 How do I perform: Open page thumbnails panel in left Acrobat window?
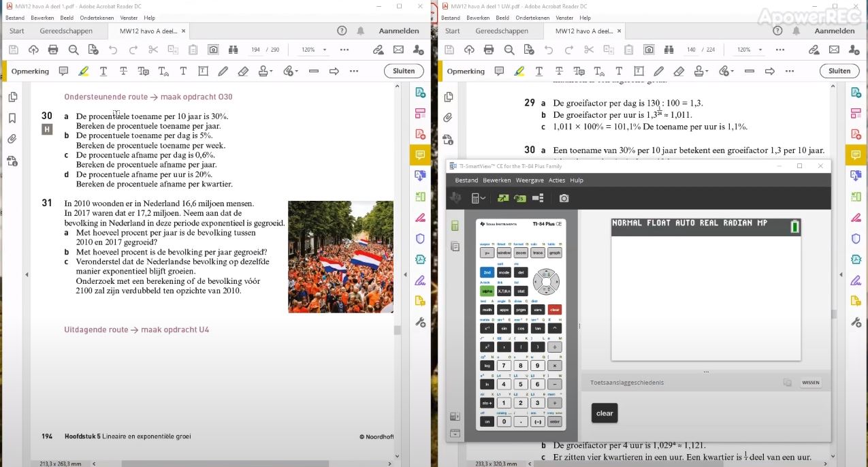pyautogui.click(x=12, y=97)
